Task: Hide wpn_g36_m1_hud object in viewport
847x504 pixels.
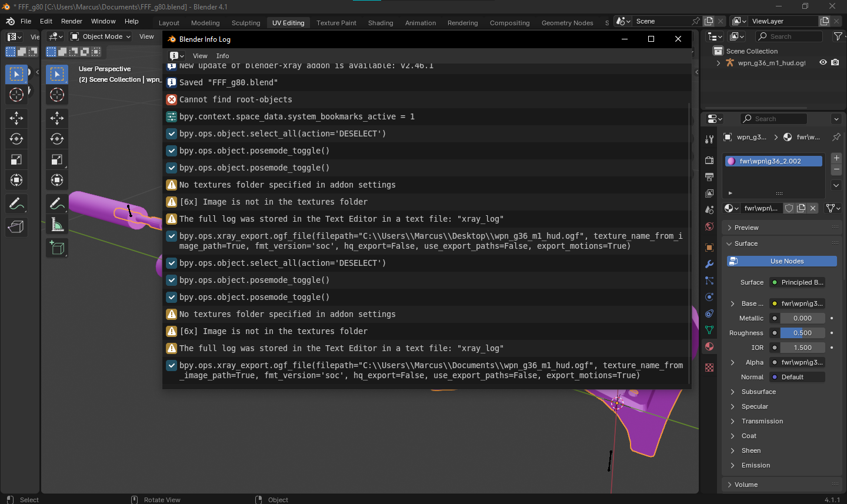Action: [823, 63]
